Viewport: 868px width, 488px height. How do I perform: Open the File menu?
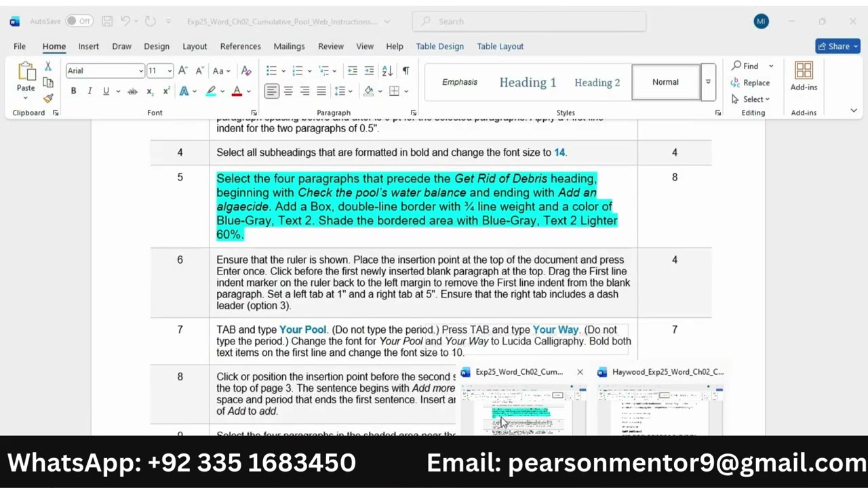point(20,46)
